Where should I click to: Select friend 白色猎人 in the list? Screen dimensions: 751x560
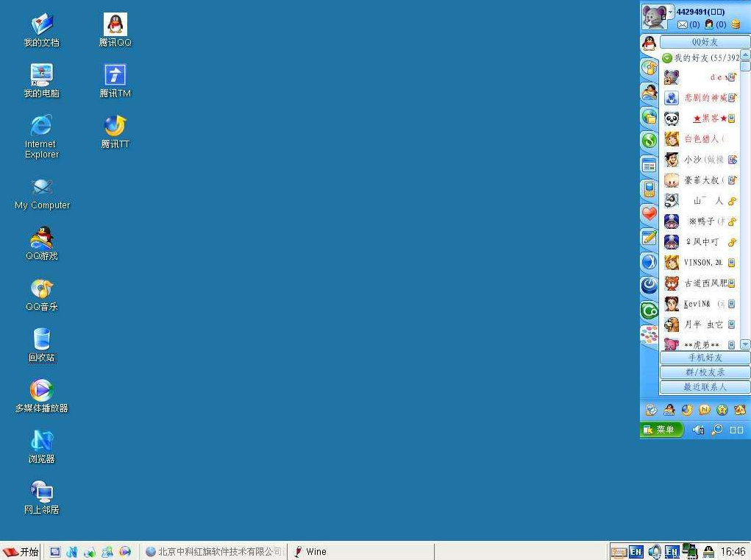coord(700,139)
